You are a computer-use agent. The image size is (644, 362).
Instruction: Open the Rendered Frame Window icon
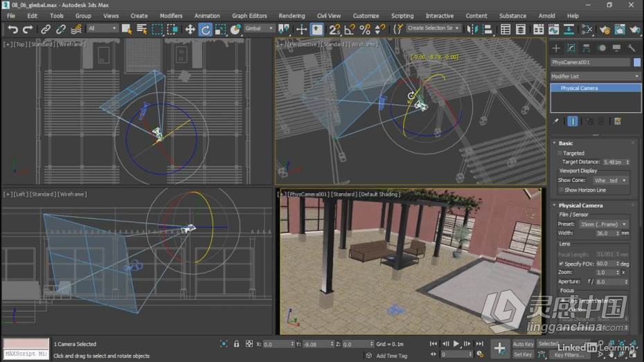click(x=620, y=29)
